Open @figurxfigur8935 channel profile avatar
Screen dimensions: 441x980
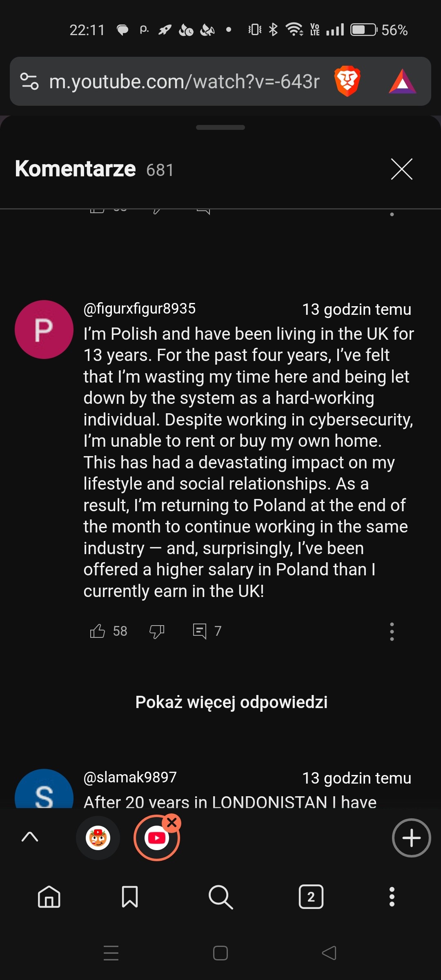[44, 330]
